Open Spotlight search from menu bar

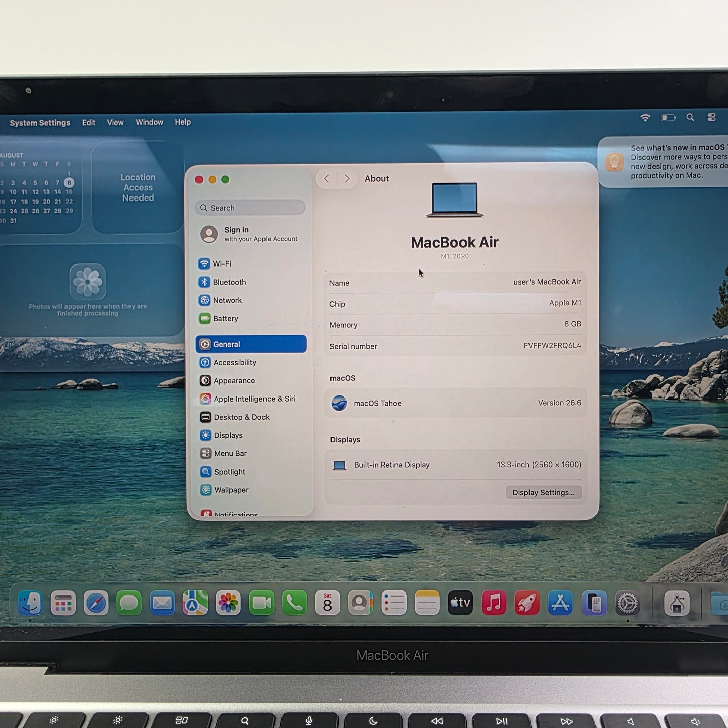pyautogui.click(x=690, y=117)
